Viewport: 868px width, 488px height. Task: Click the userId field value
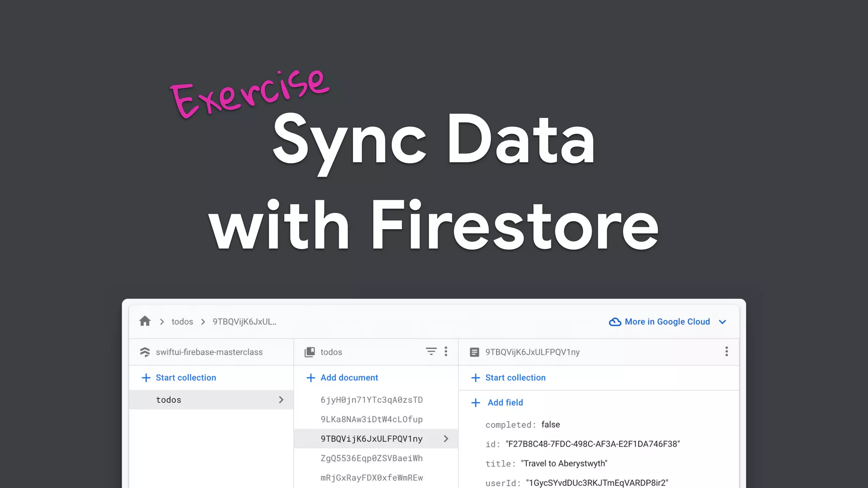click(597, 483)
